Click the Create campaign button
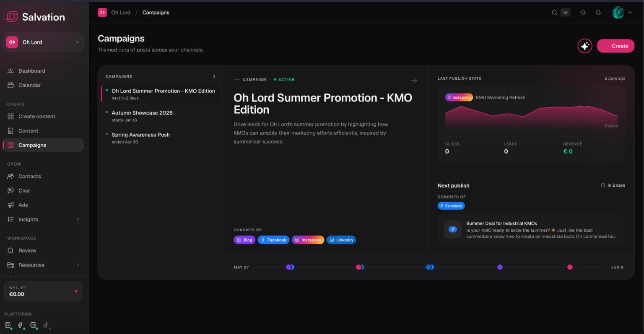Image resolution: width=644 pixels, height=334 pixels. [x=616, y=46]
